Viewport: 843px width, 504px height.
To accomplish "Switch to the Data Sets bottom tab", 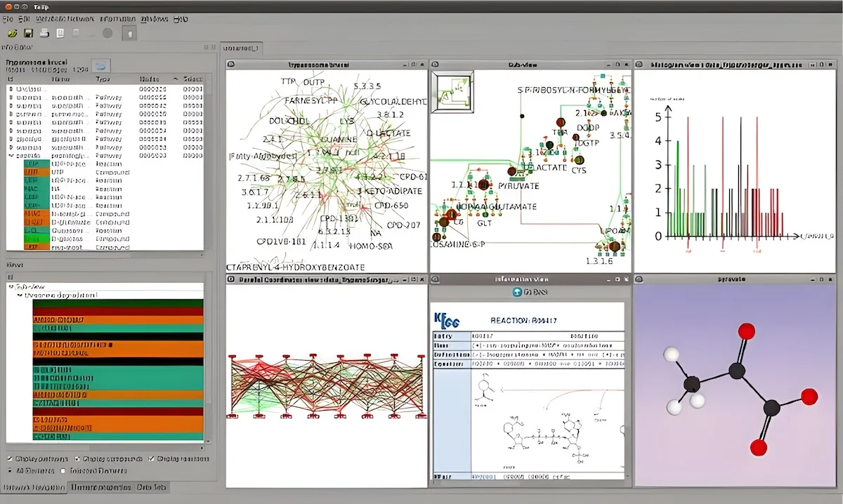I will tap(152, 487).
